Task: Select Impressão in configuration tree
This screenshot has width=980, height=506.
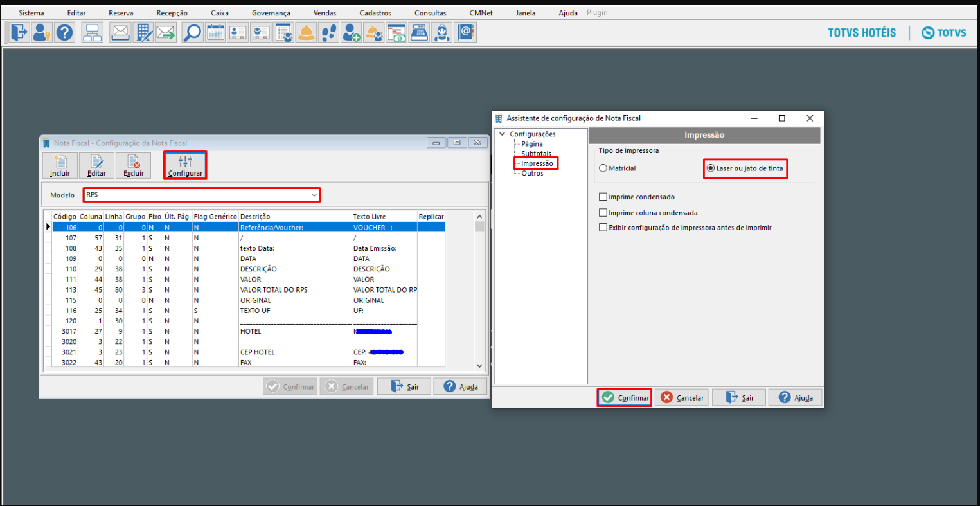Action: pyautogui.click(x=537, y=163)
